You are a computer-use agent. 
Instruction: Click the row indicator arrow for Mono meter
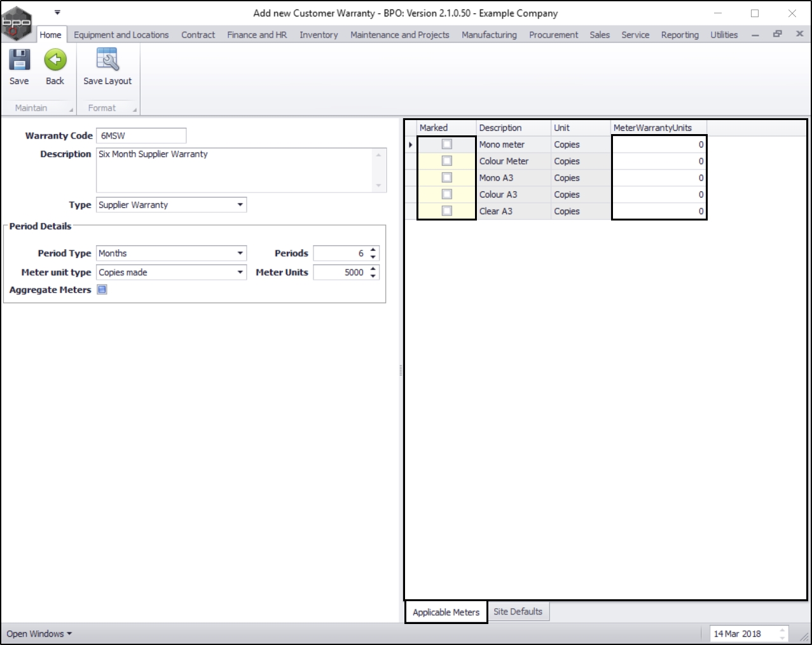[411, 144]
